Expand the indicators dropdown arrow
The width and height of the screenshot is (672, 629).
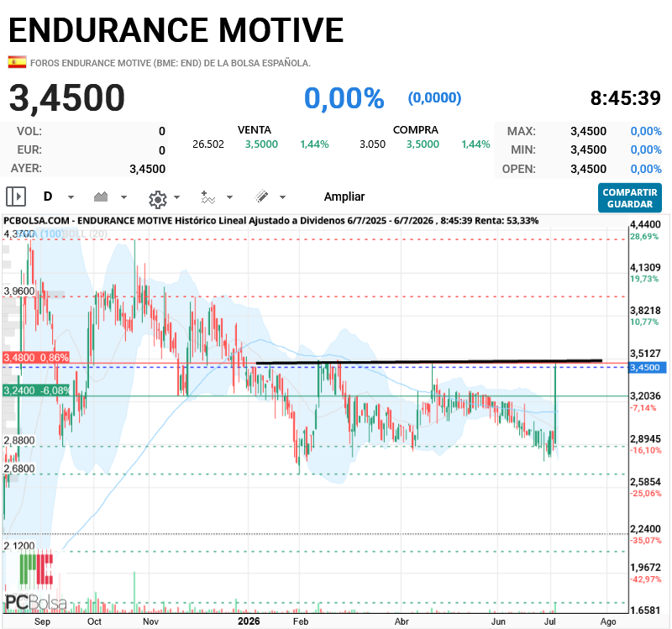click(x=229, y=197)
